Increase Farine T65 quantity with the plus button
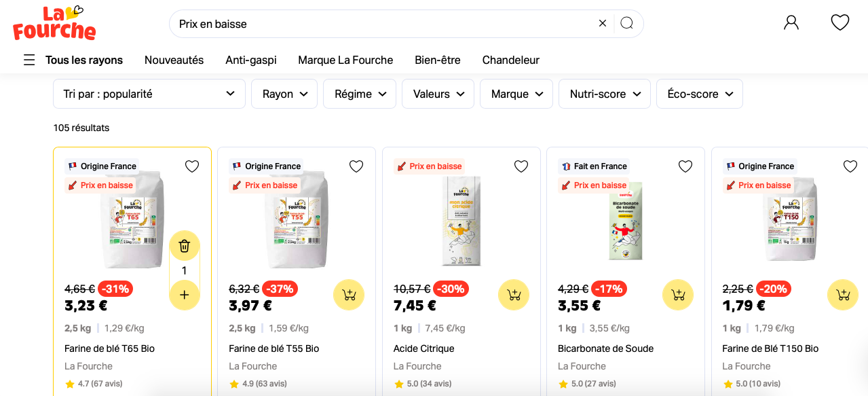The height and width of the screenshot is (396, 868). pyautogui.click(x=184, y=295)
